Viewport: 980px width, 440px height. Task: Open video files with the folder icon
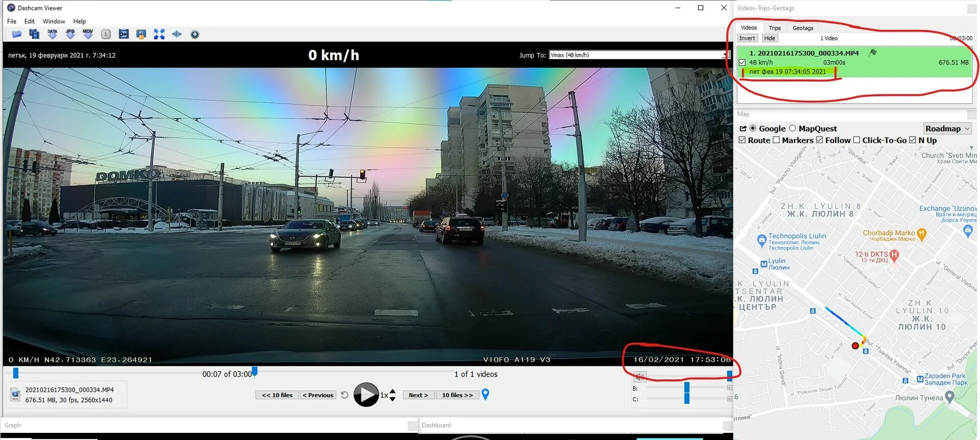pyautogui.click(x=17, y=34)
